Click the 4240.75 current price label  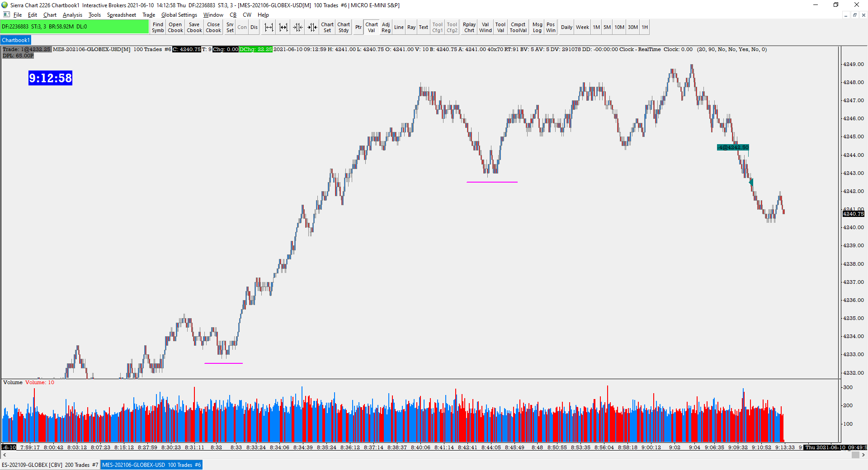pos(853,214)
